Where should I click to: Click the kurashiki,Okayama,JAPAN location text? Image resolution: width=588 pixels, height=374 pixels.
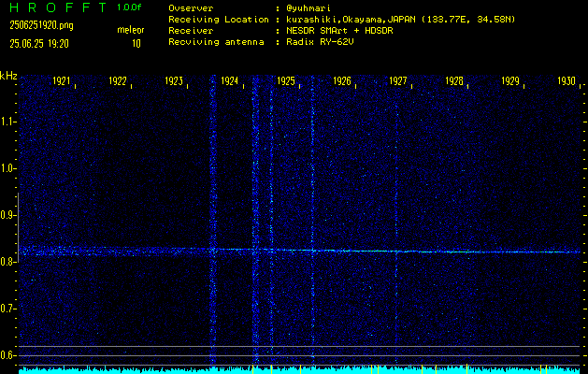[x=400, y=20]
